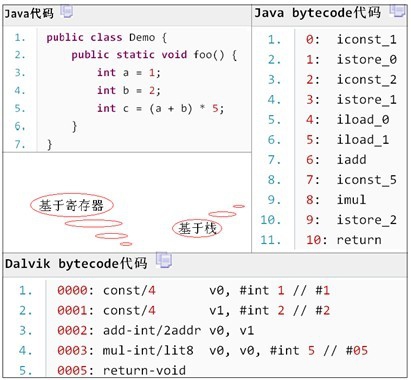Click the closing brace on Java code line 6
The height and width of the screenshot is (380, 411).
[75, 127]
